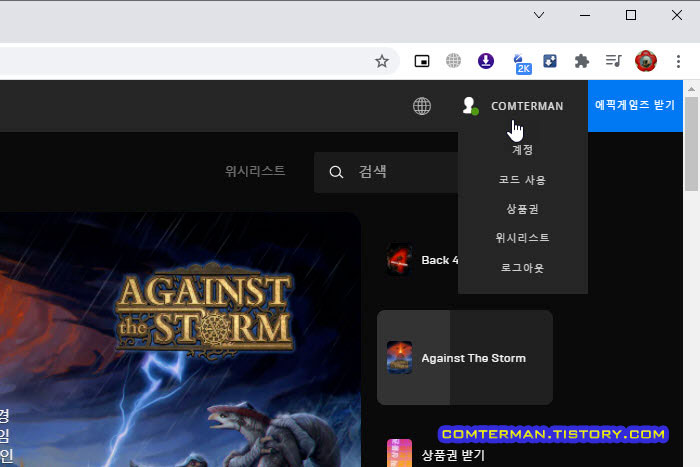Viewport: 700px width, 467px height.
Task: Open the Against the Storm banner image
Action: pos(180,339)
